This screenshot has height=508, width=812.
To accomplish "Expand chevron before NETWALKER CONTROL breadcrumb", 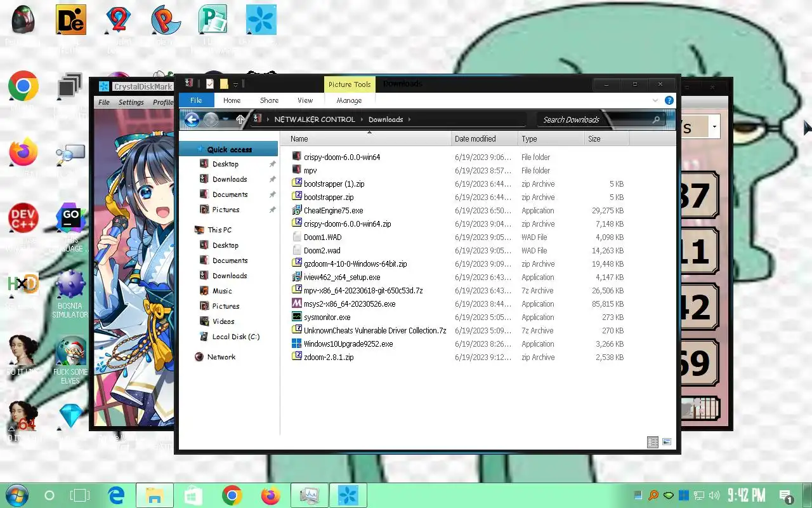I will pos(268,119).
